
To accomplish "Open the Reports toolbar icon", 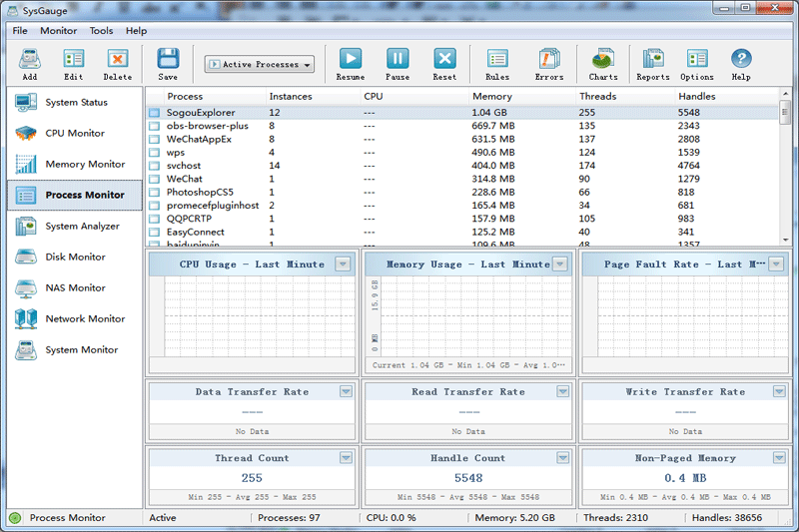I will pos(653,60).
